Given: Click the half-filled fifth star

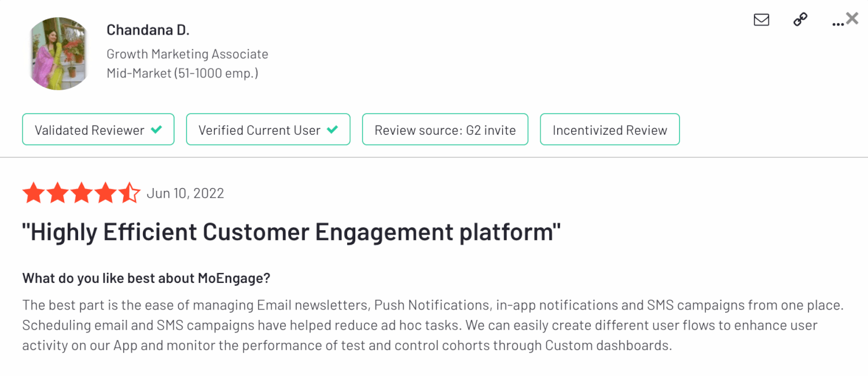Looking at the screenshot, I should (x=130, y=193).
